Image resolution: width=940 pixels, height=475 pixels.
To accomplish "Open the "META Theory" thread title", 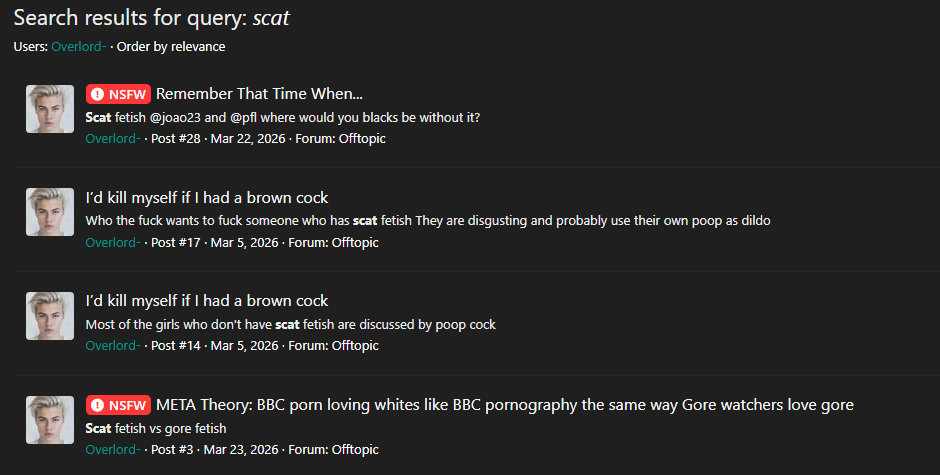I will [504, 405].
